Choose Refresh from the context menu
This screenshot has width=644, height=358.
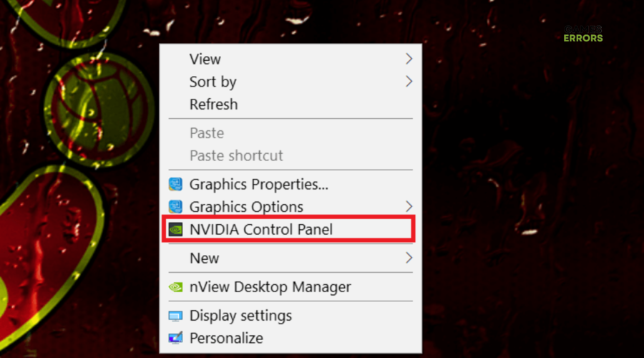(213, 105)
